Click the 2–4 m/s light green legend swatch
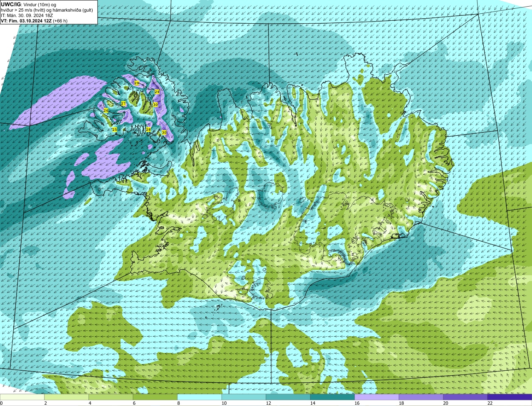 (66, 397)
